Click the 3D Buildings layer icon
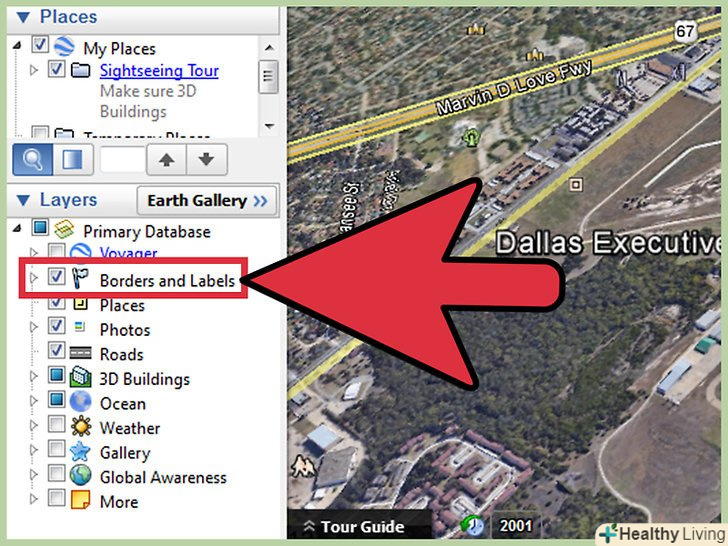The width and height of the screenshot is (728, 546). 80,377
